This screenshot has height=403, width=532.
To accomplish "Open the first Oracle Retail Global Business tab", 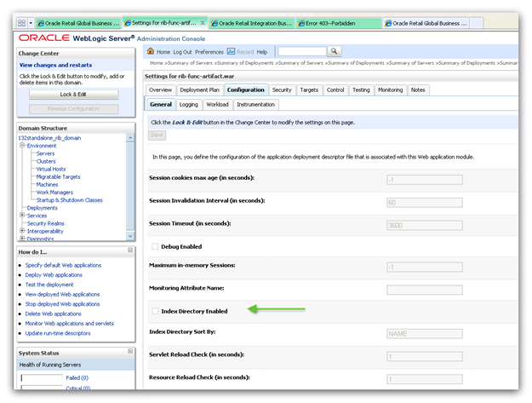I will click(x=78, y=23).
